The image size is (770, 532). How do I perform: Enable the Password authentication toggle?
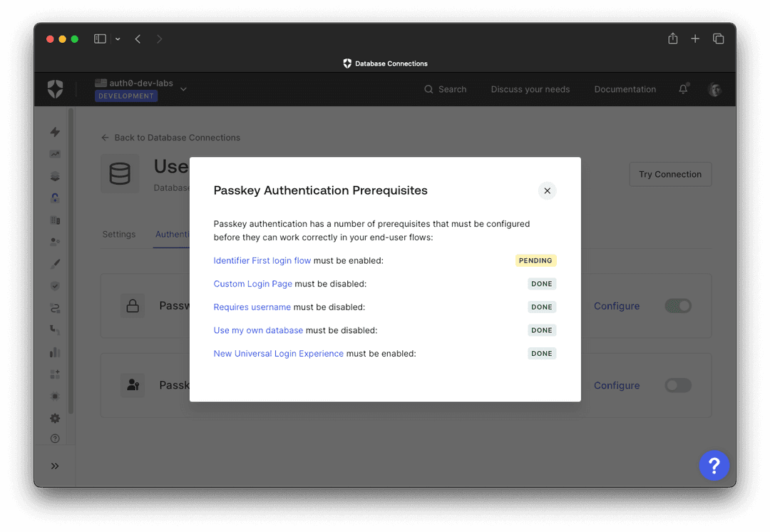tap(677, 305)
